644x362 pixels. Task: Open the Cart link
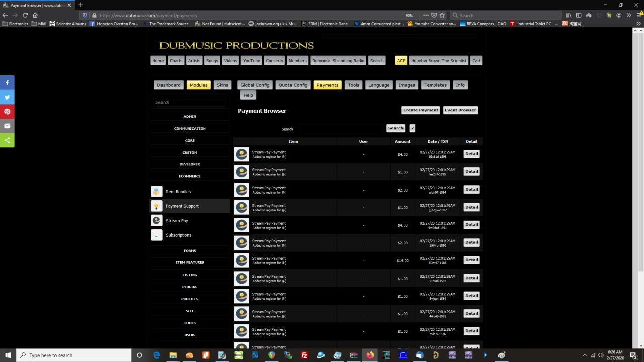pyautogui.click(x=476, y=61)
